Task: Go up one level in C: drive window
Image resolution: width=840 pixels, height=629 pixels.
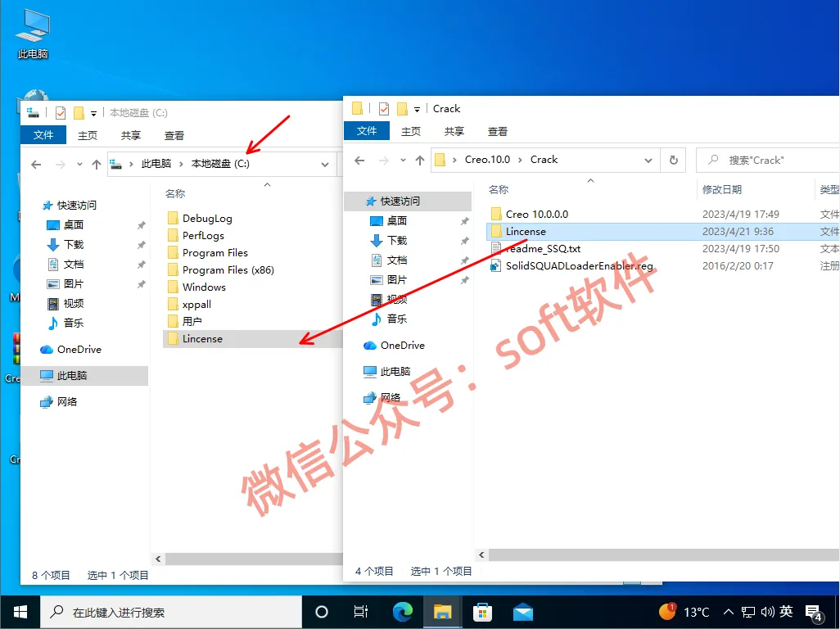Action: (x=97, y=165)
